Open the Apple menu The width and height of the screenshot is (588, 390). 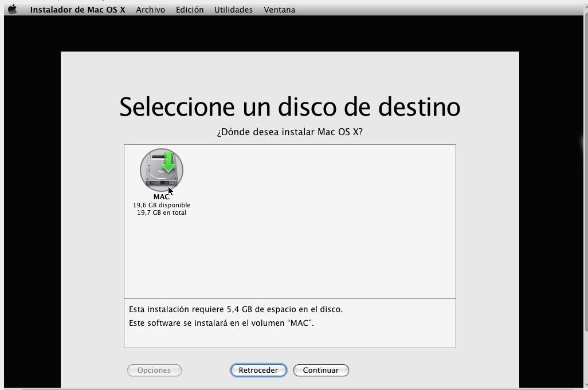[13, 9]
